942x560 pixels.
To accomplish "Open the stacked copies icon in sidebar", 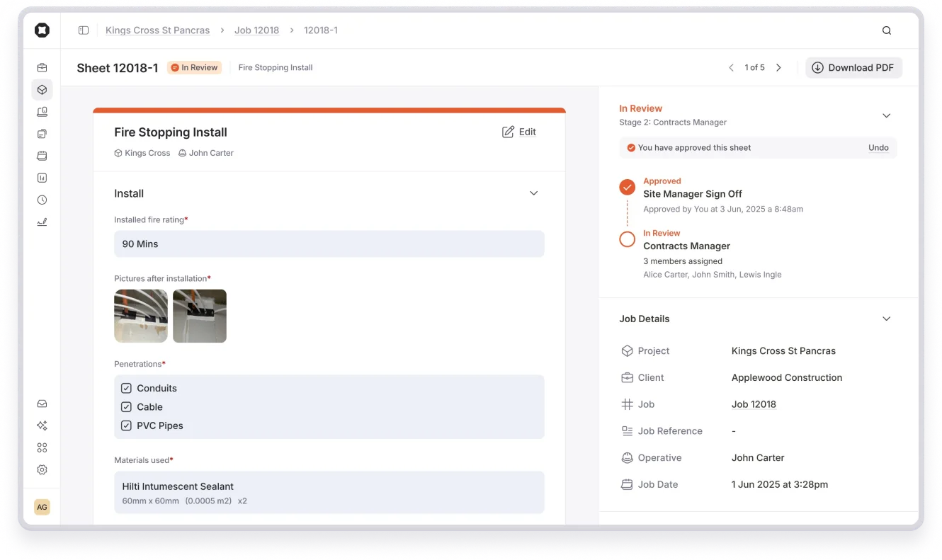I will click(42, 134).
